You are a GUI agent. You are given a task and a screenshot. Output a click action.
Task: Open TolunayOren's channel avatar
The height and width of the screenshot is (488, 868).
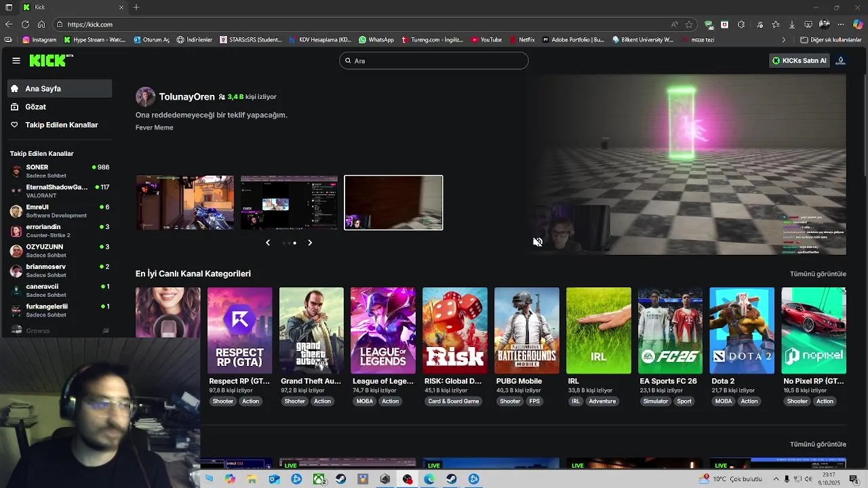tap(145, 97)
